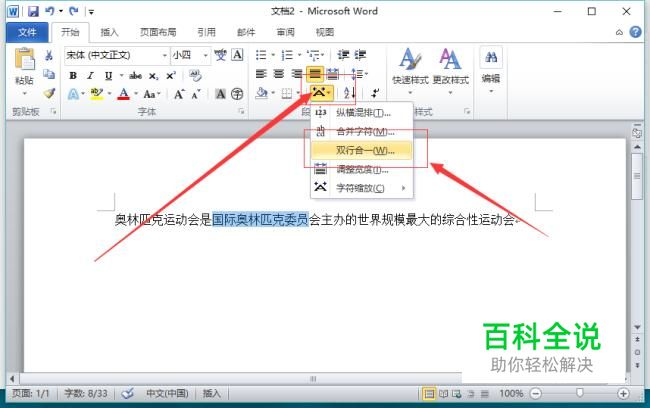Open the Review (审阅) tab
Viewport: 650px width, 408px height.
286,32
